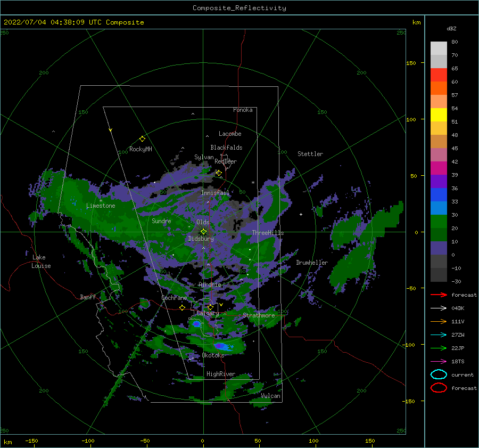Click the Cochrane town label
479x448 pixels.
[x=174, y=298]
